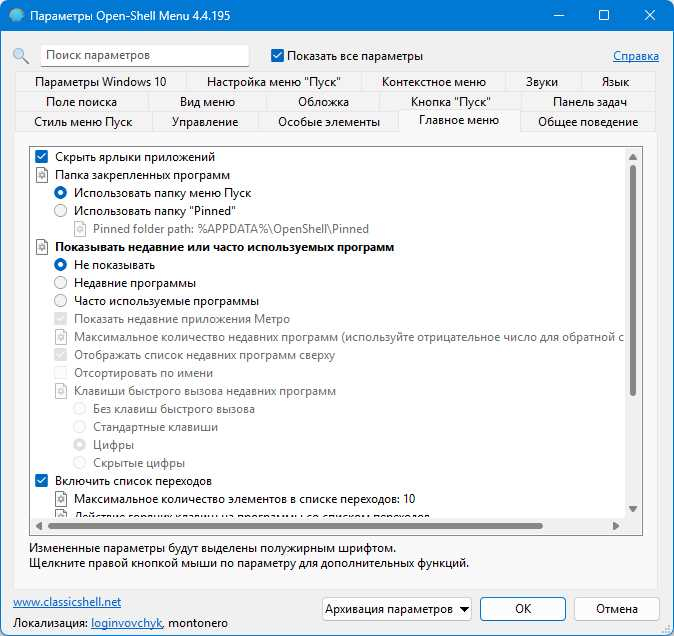674x636 pixels.
Task: Open the "Контекстное меню" tab
Action: click(434, 82)
